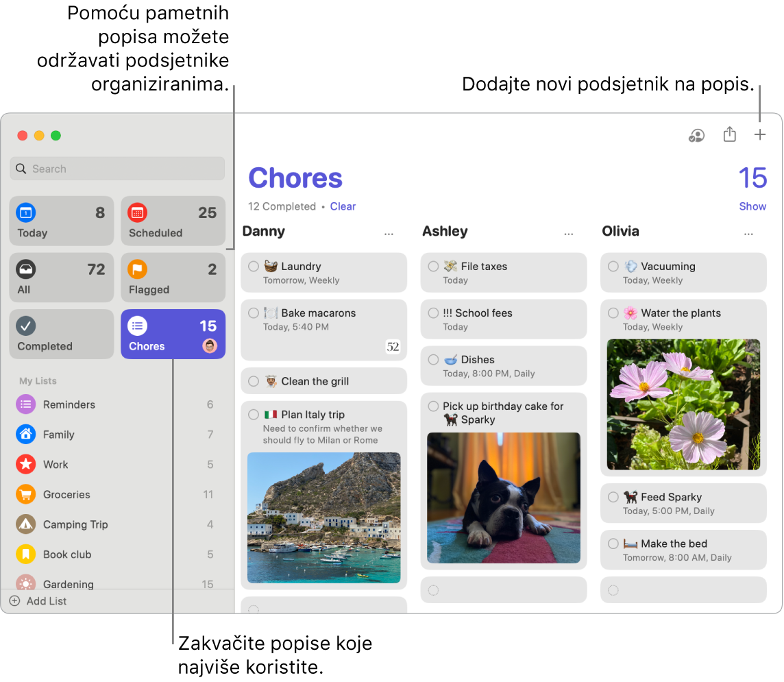This screenshot has width=784, height=682.
Task: Mark School fees as complete
Action: pyautogui.click(x=434, y=313)
